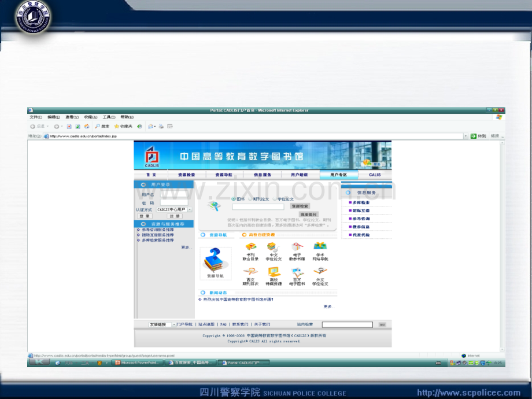Open the 友情链接 dropdown in footer
The height and width of the screenshot is (399, 532).
(173, 324)
